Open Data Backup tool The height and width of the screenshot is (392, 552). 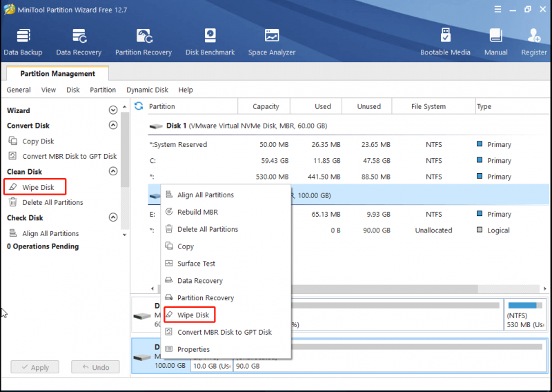click(x=23, y=42)
